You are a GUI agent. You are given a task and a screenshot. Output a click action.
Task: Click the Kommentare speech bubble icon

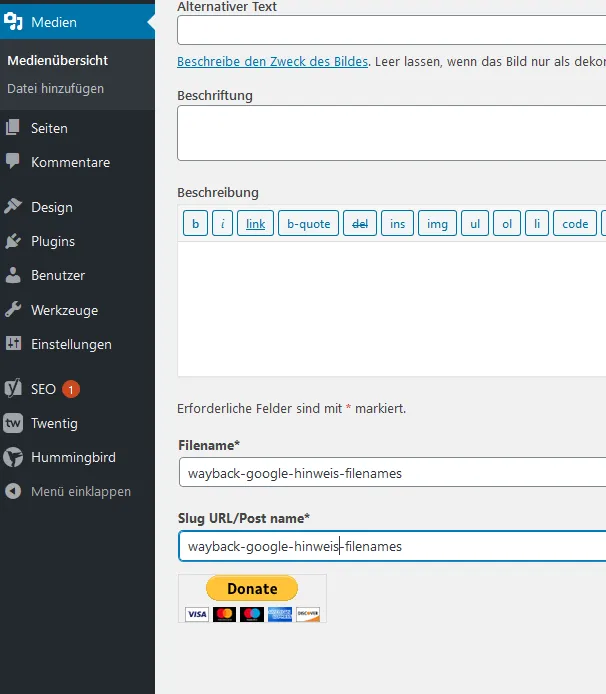click(13, 161)
